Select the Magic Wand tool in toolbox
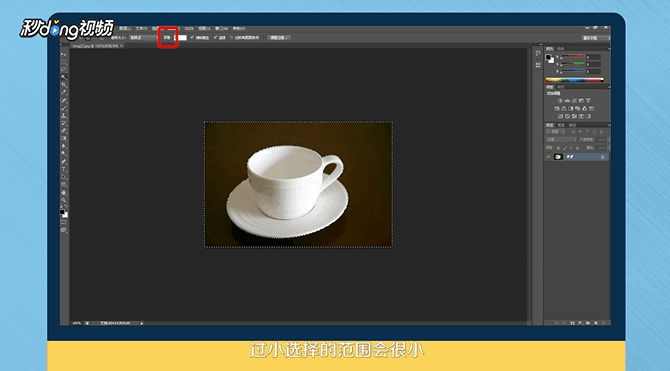 [x=64, y=77]
